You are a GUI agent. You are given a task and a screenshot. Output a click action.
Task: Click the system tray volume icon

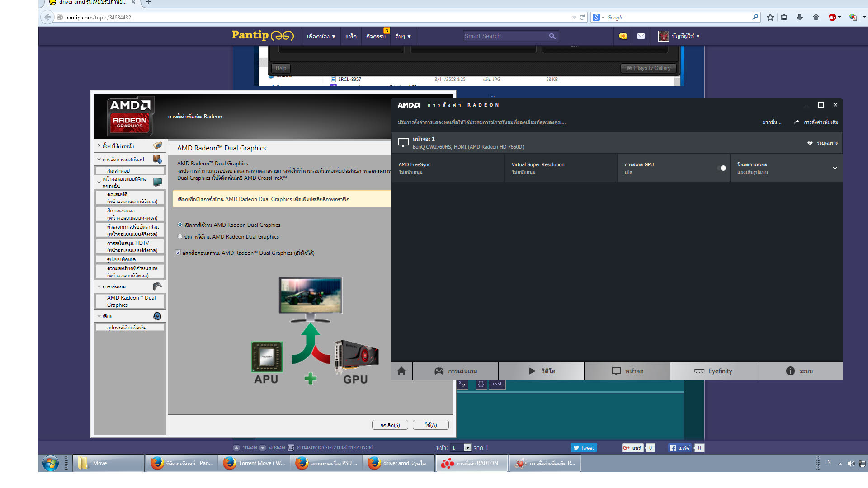click(851, 463)
